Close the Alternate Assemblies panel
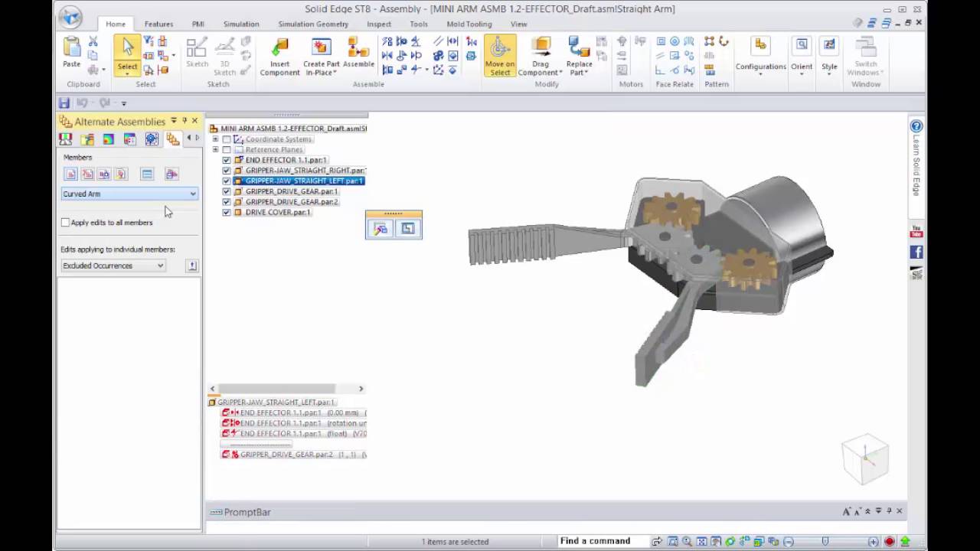The height and width of the screenshot is (551, 980). [194, 121]
